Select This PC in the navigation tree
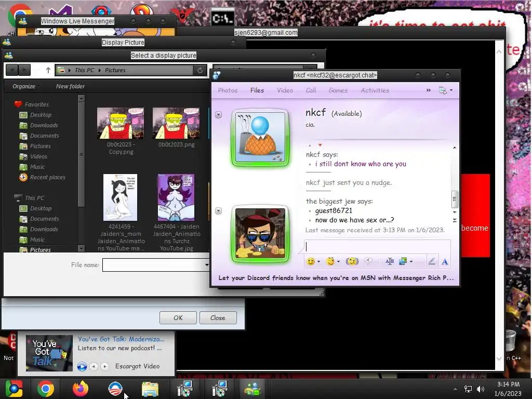This screenshot has height=399, width=532. 34,198
